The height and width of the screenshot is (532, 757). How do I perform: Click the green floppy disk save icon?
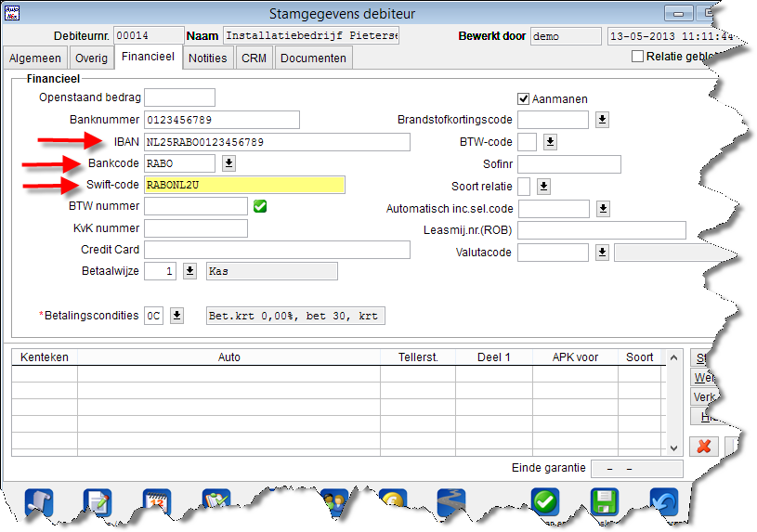605,502
